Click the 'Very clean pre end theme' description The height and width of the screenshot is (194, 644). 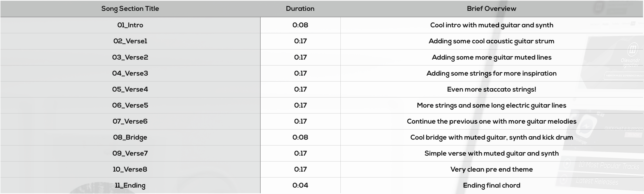coord(491,169)
